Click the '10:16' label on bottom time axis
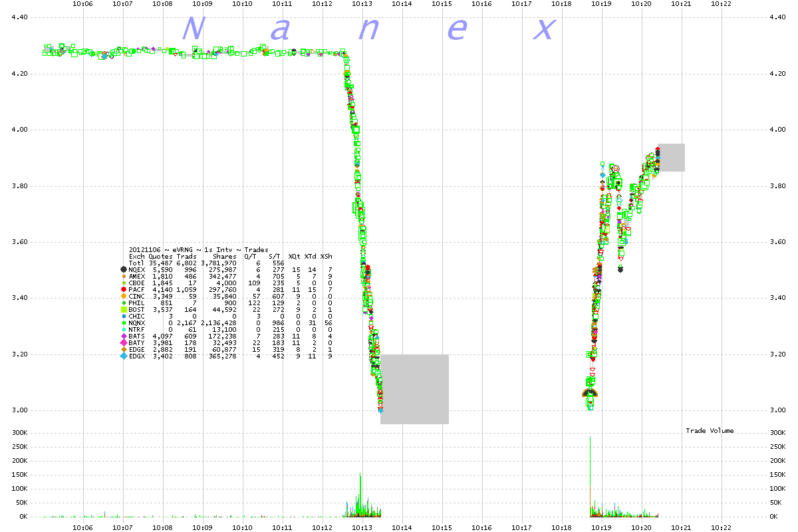The width and height of the screenshot is (798, 532). click(482, 527)
